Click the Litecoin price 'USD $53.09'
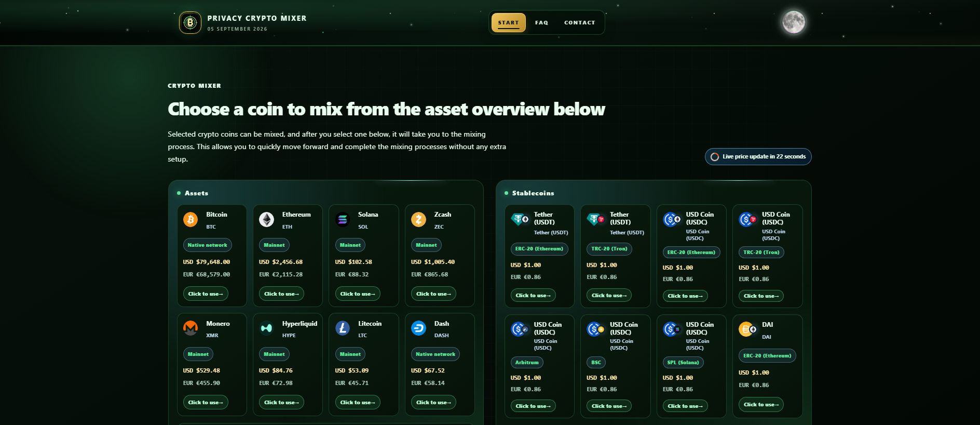The image size is (980, 425). tap(352, 371)
